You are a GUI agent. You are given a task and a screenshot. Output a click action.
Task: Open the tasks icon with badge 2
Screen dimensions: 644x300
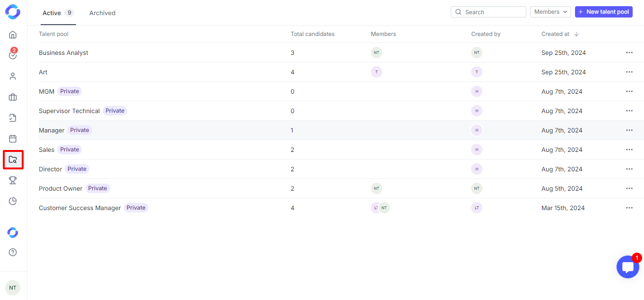tap(13, 55)
